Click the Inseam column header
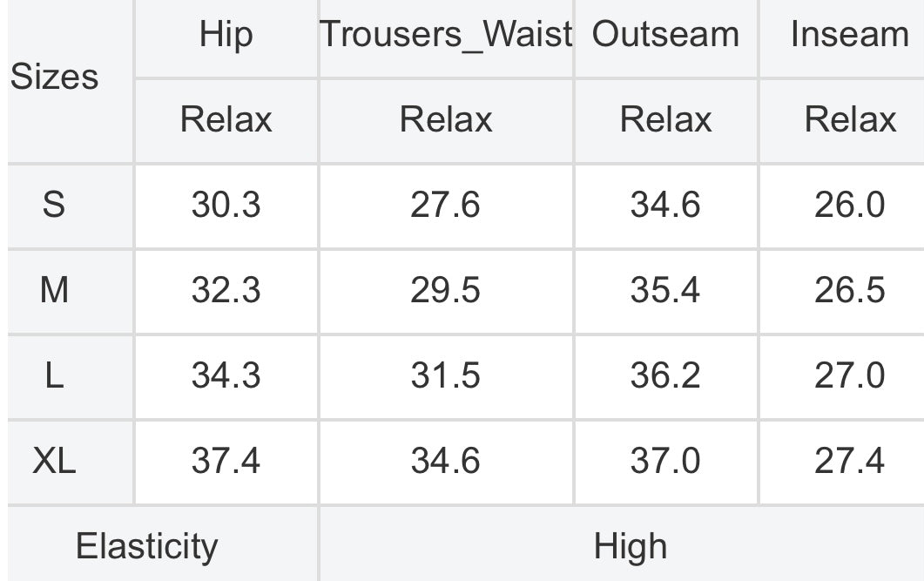 click(849, 34)
